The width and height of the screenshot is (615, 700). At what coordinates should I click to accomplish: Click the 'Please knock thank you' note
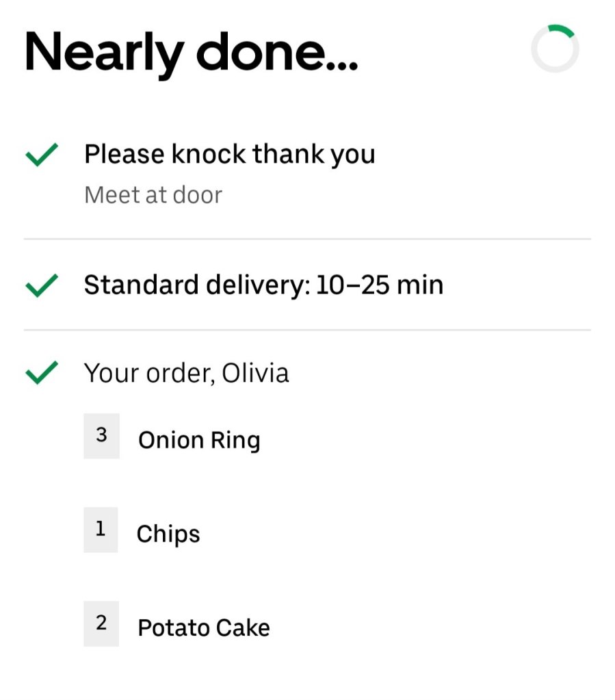pyautogui.click(x=229, y=155)
